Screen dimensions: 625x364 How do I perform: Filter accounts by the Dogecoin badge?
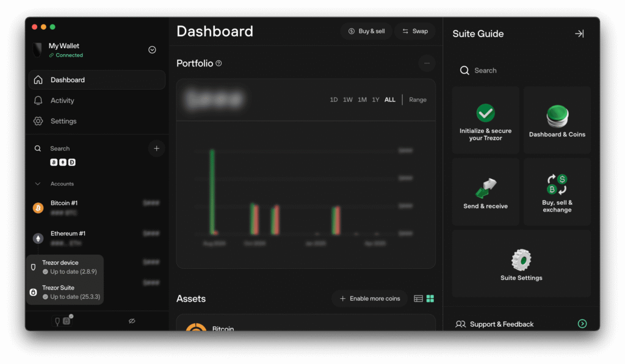pyautogui.click(x=72, y=162)
